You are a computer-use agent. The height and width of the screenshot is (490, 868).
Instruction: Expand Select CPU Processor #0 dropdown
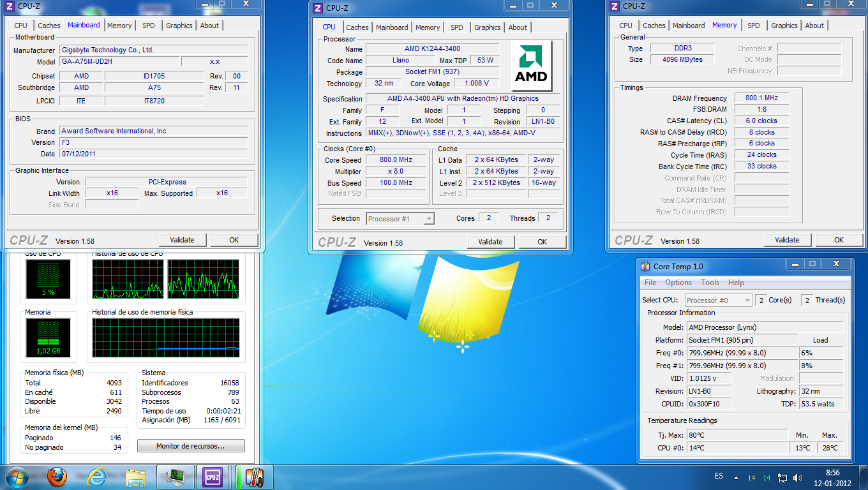[x=719, y=300]
